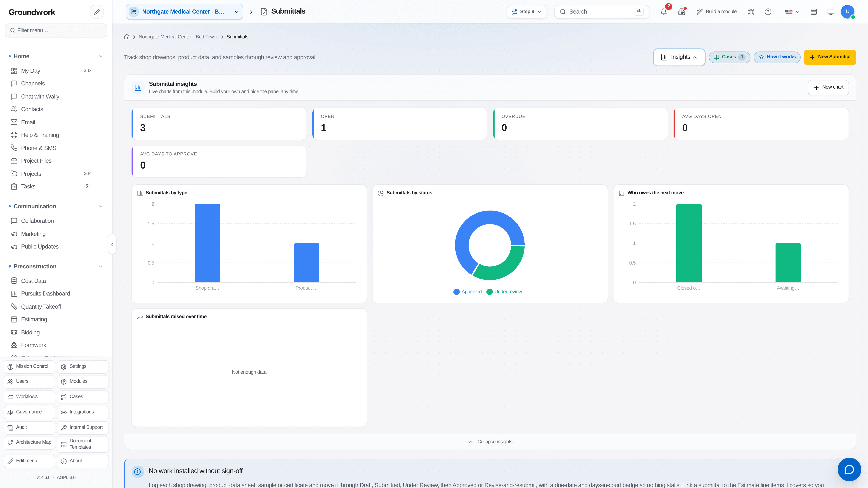
Task: Open Document Templates
Action: click(83, 444)
